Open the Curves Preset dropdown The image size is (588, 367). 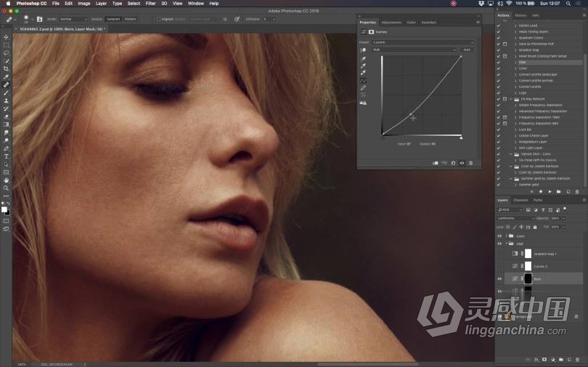click(423, 42)
